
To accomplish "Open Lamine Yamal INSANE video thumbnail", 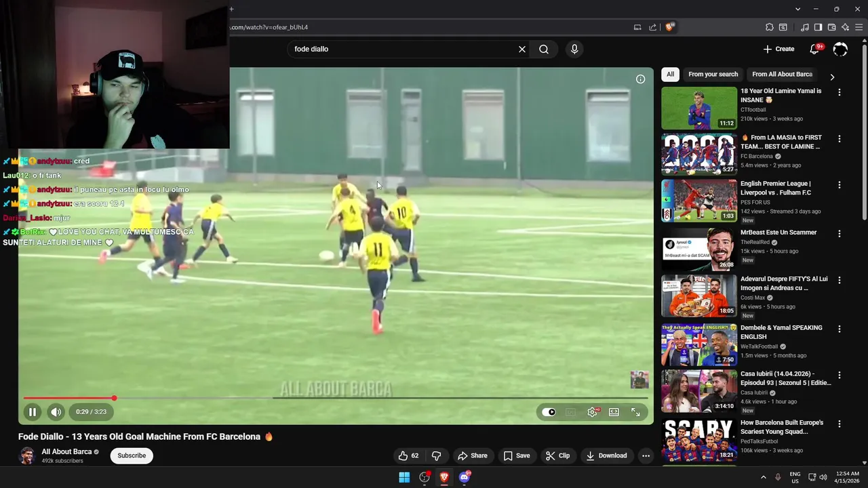I will [x=699, y=108].
